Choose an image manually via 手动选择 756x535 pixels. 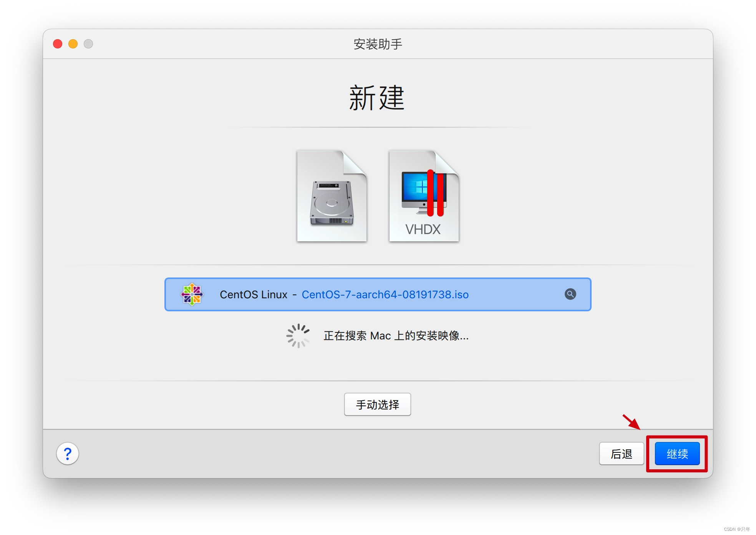click(377, 404)
